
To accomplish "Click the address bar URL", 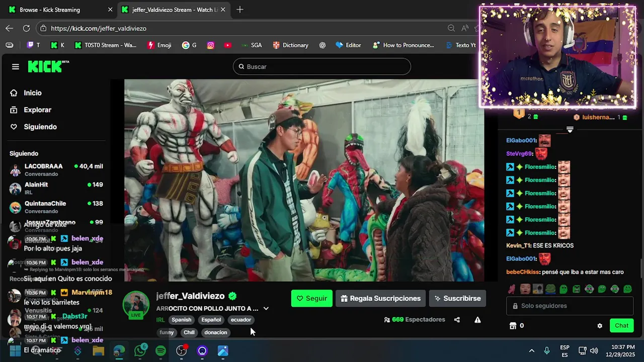I will pyautogui.click(x=99, y=28).
